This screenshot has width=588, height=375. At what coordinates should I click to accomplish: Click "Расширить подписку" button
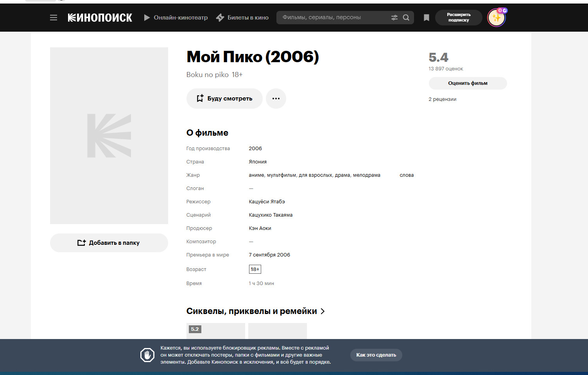pos(459,18)
